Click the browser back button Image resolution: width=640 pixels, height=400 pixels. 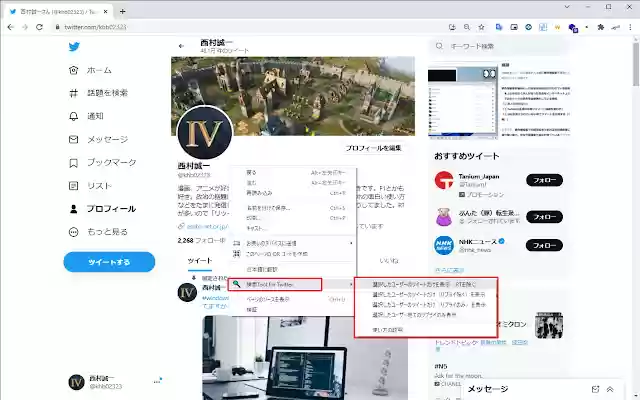[x=11, y=27]
